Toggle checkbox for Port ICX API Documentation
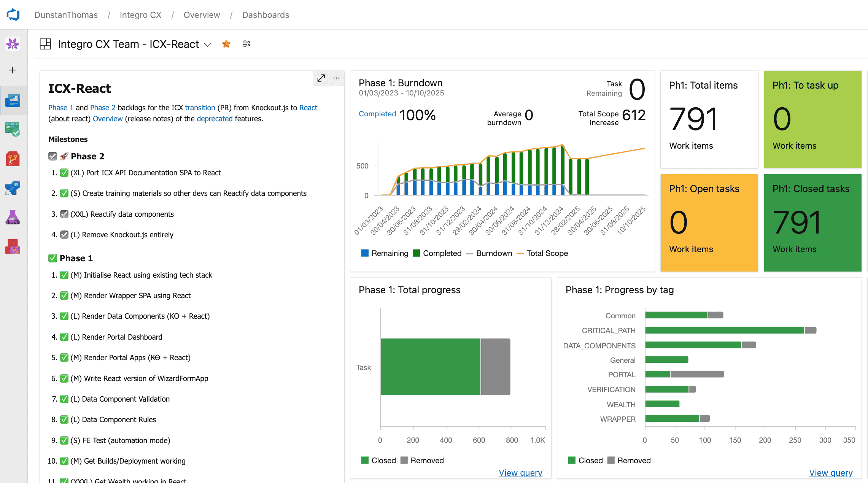The image size is (868, 483). click(x=64, y=173)
